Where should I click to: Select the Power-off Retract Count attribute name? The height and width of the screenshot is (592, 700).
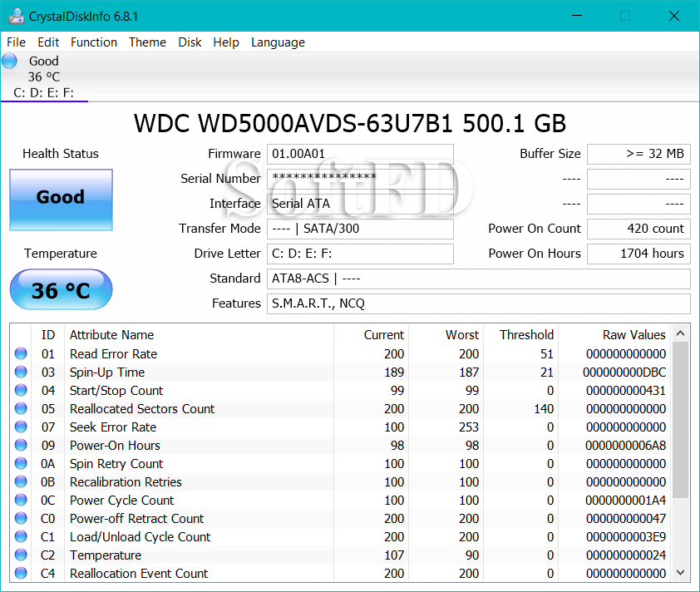136,519
